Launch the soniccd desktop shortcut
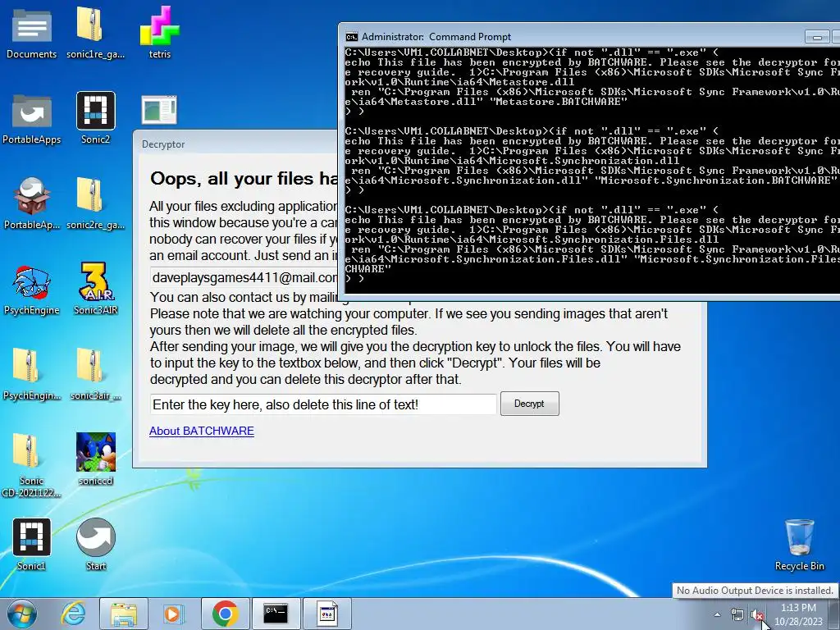 pos(95,459)
